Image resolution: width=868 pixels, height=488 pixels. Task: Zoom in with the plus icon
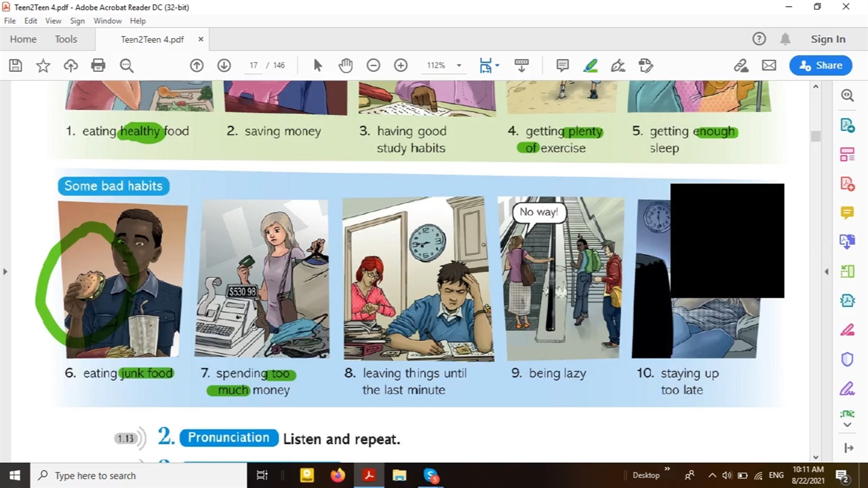401,66
